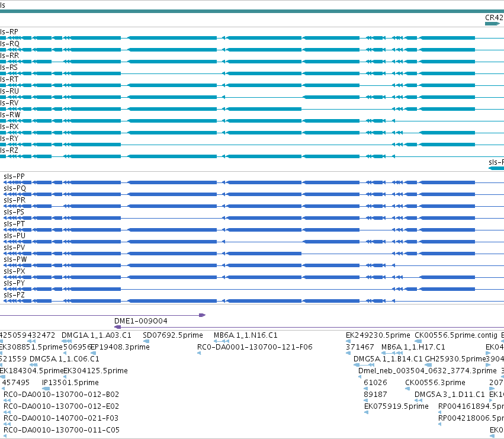504x439 pixels.
Task: Click the EK184304.5prime label
Action: click(32, 371)
